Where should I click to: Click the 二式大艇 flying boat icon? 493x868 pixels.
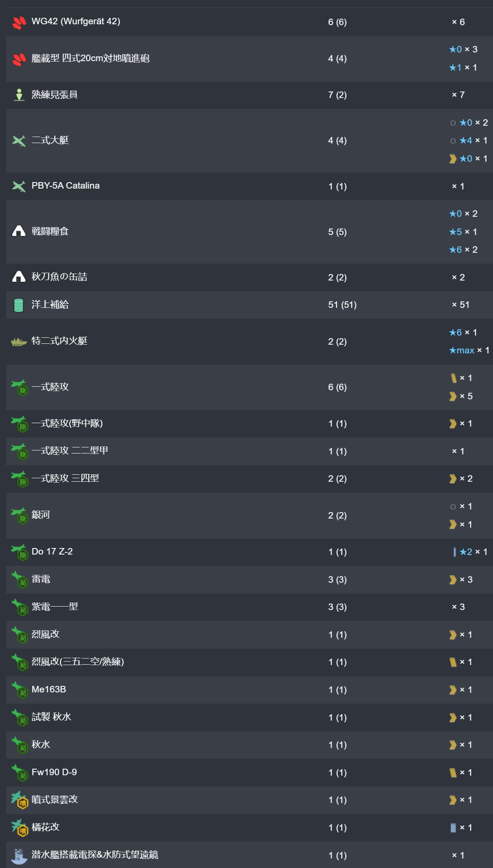point(19,140)
